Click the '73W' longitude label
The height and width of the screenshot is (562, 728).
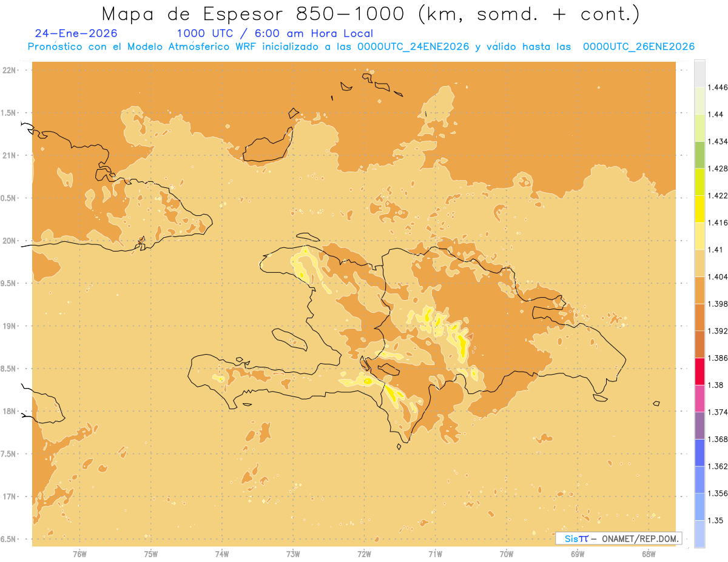point(293,554)
